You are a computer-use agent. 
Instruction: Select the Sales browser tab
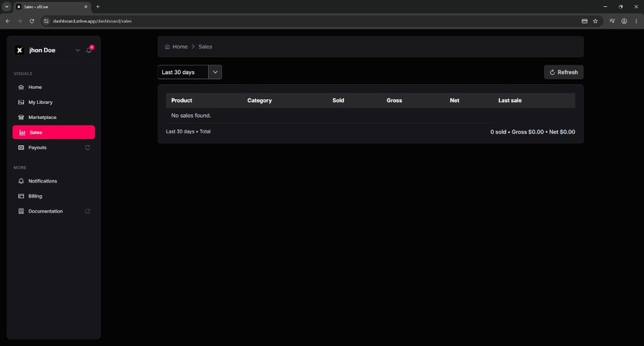52,6
